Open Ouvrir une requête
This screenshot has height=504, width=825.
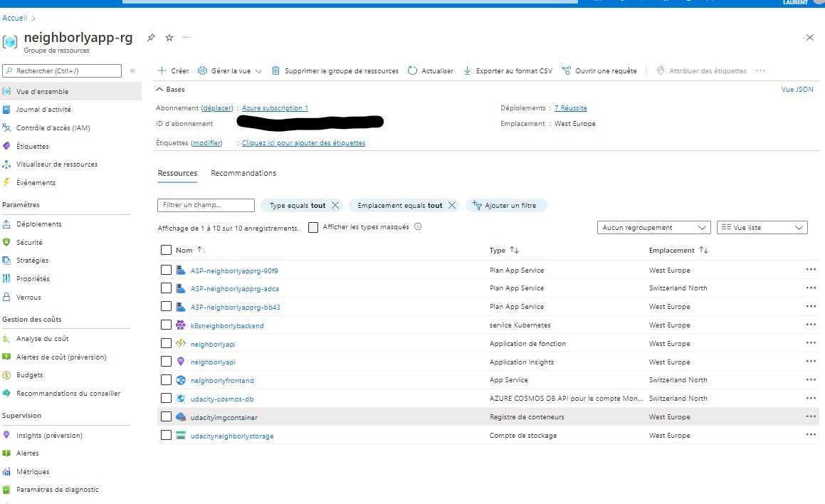(x=599, y=70)
